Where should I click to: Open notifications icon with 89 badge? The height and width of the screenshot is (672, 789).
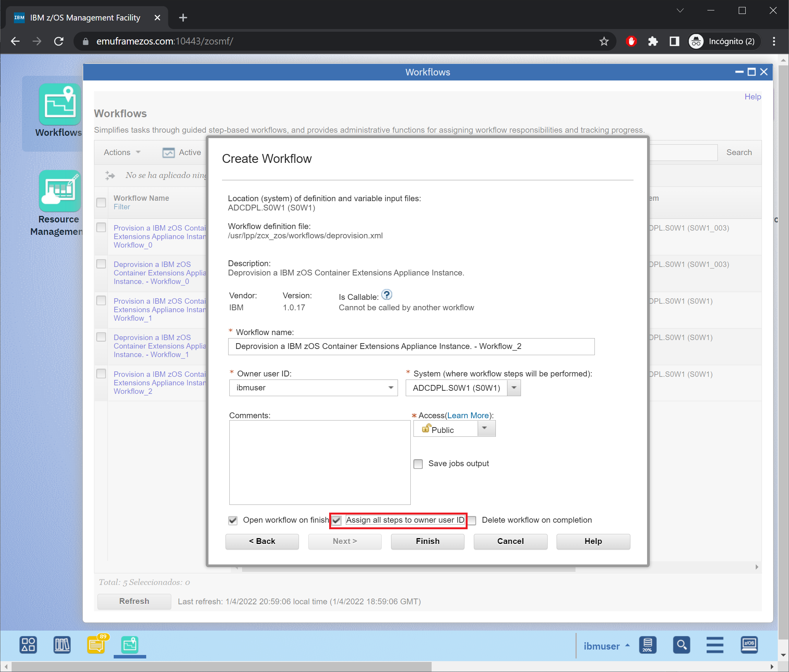point(96,645)
